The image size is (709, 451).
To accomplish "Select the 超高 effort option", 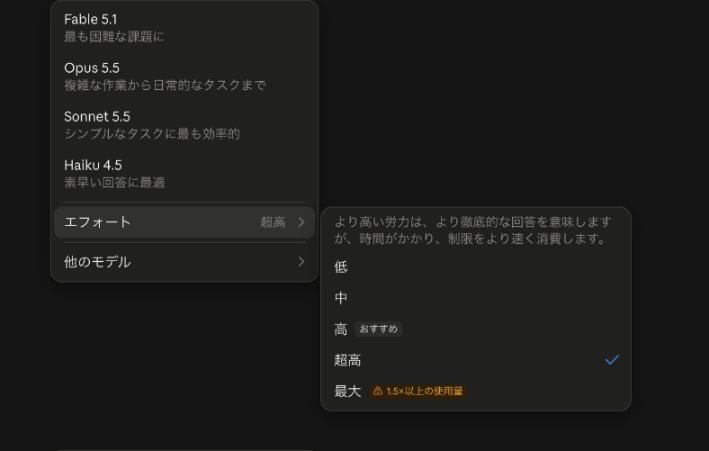I will [476, 360].
